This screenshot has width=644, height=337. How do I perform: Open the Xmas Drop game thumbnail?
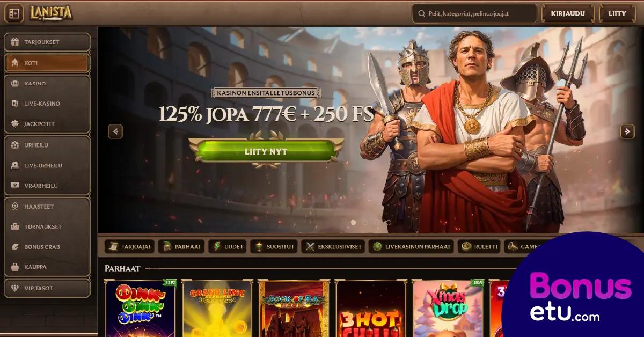pos(447,309)
